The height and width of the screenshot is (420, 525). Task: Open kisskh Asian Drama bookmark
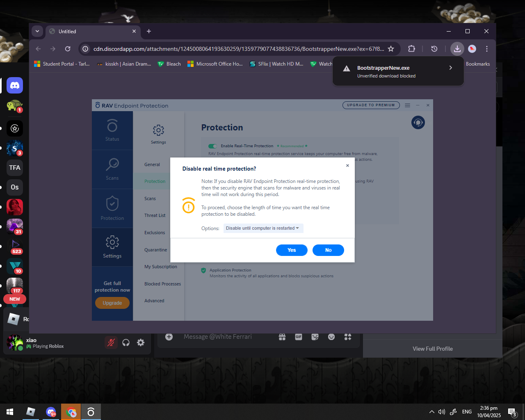pyautogui.click(x=124, y=64)
